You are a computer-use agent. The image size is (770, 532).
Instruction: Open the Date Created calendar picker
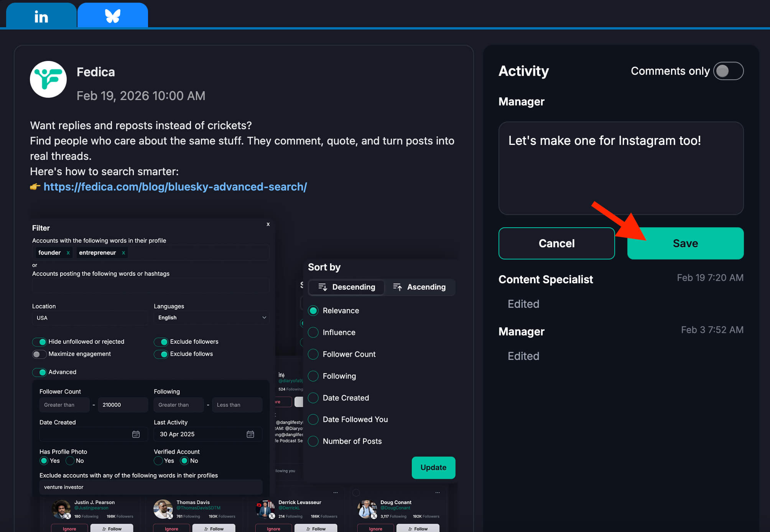136,434
